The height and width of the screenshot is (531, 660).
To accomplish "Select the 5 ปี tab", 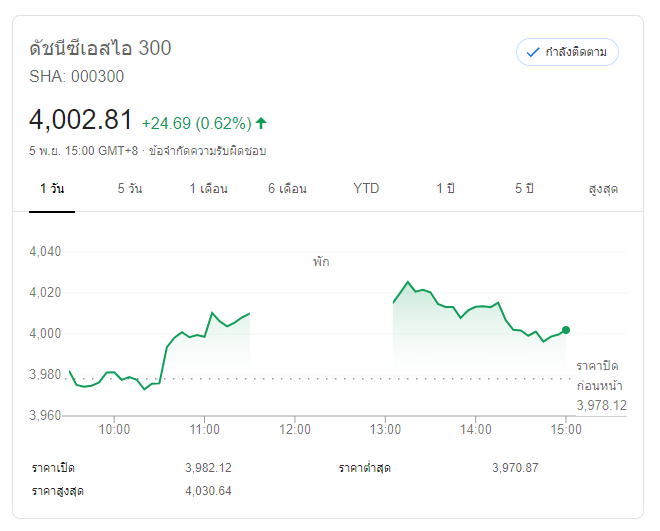I will tap(526, 188).
